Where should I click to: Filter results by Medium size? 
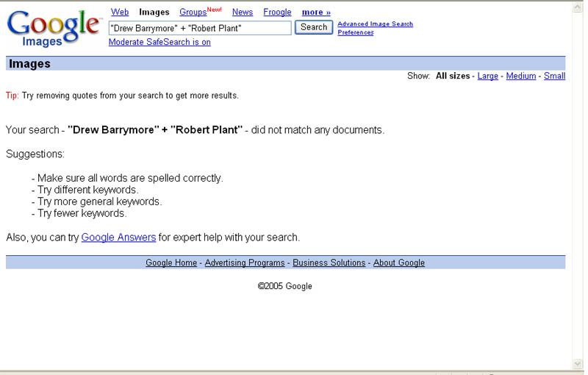[521, 76]
